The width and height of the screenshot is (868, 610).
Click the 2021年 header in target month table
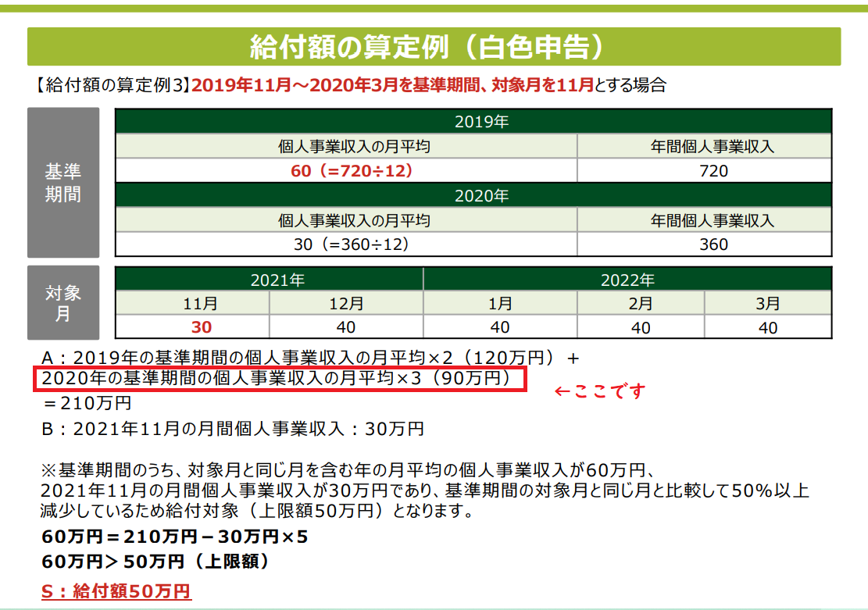coord(270,280)
